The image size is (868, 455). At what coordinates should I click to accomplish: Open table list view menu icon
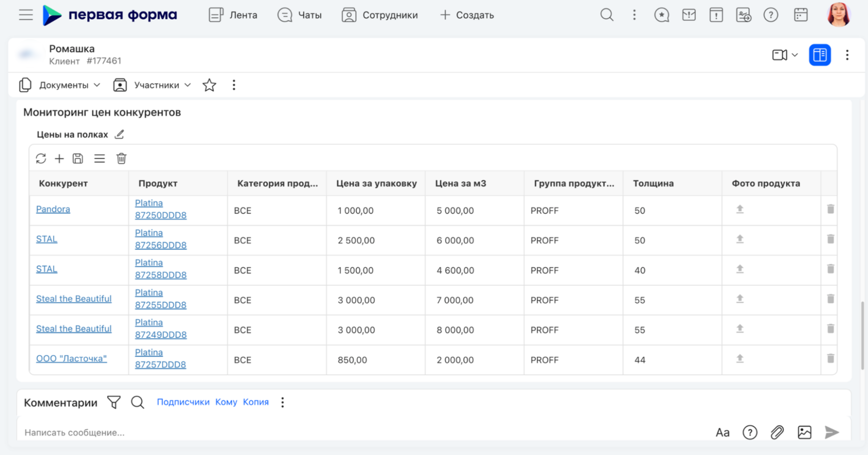coord(100,159)
